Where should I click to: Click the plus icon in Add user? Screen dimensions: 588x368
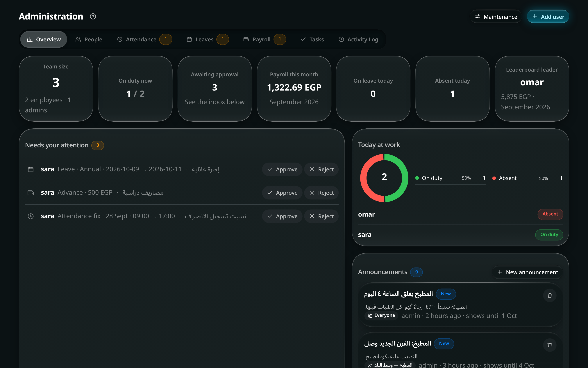535,16
